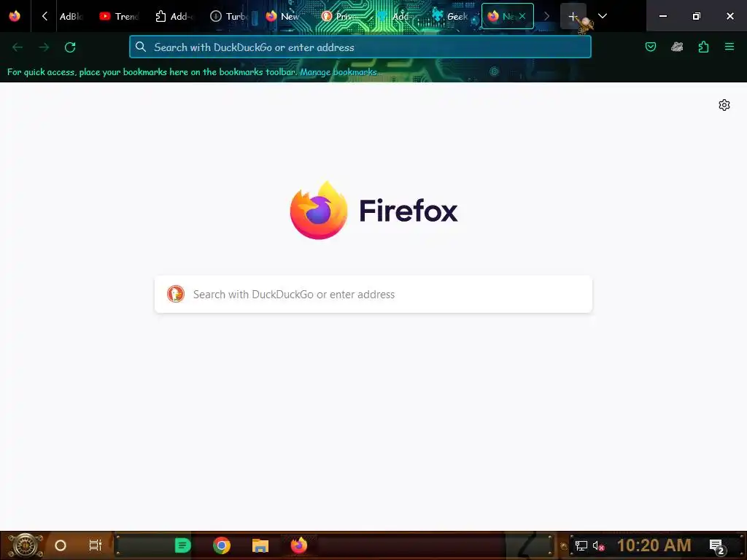Switch to the inactive New Tab tab
The width and height of the screenshot is (747, 560).
pyautogui.click(x=283, y=16)
